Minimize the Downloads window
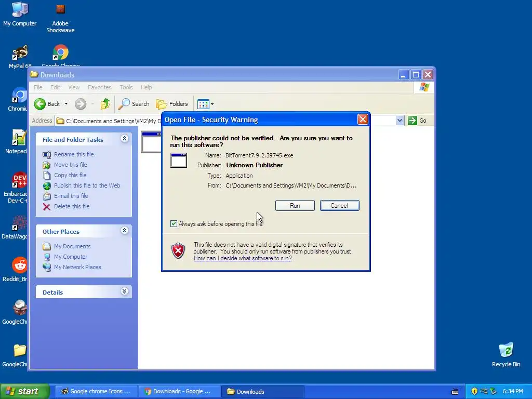 click(403, 75)
